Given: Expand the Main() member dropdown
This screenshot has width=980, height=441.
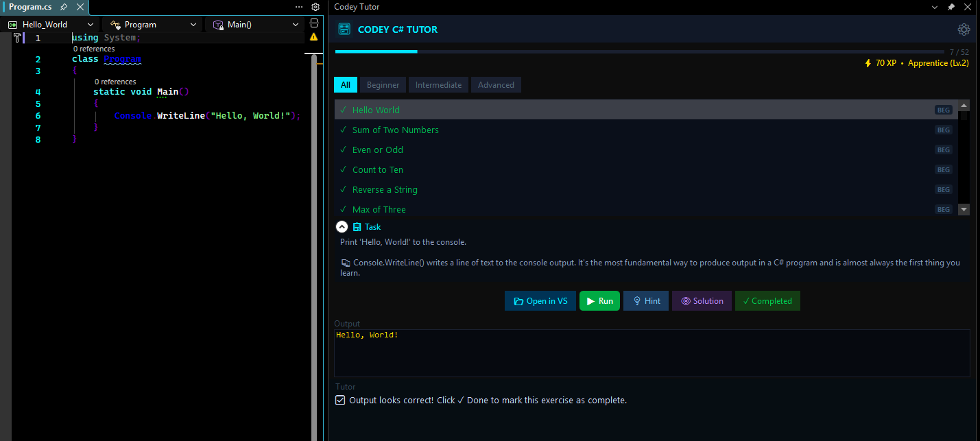Looking at the screenshot, I should pyautogui.click(x=256, y=25).
